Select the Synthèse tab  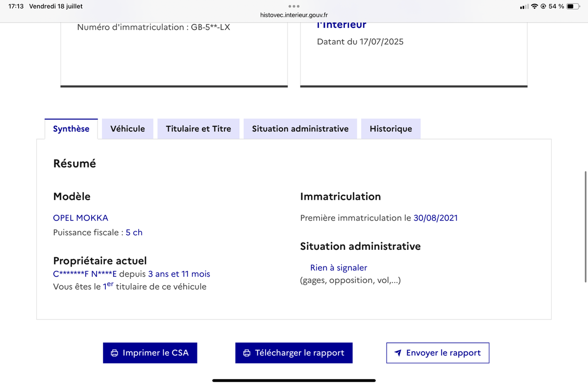click(x=71, y=129)
